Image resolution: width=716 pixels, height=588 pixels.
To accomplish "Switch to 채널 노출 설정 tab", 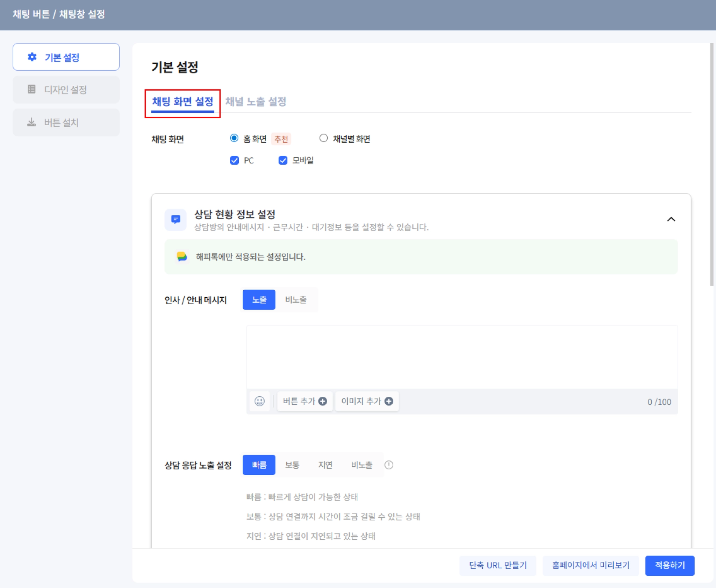I will tap(256, 102).
